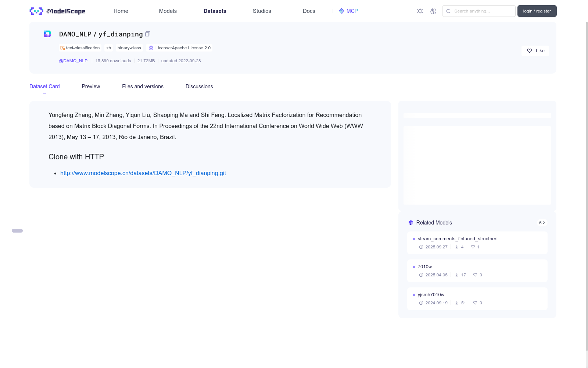Click the DAMO_NLP organization avatar icon

[x=47, y=34]
